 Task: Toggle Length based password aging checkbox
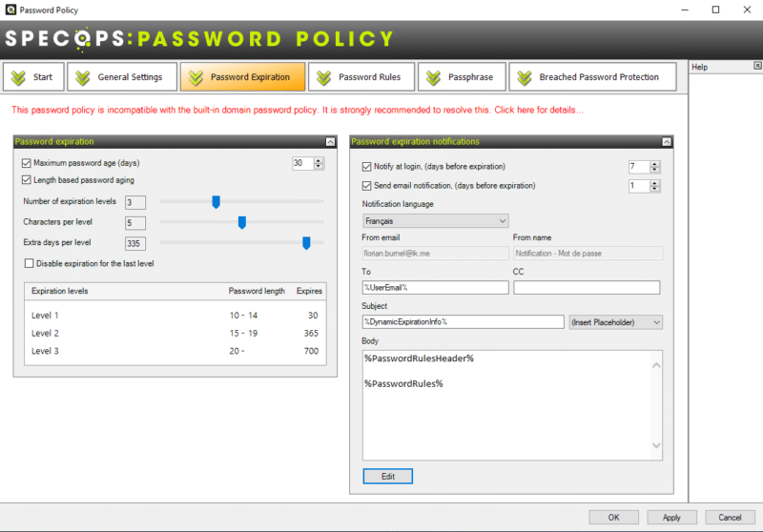point(27,180)
